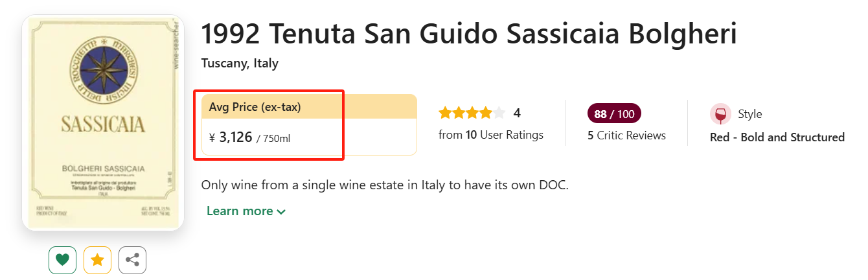Open the share icon button

pyautogui.click(x=132, y=260)
